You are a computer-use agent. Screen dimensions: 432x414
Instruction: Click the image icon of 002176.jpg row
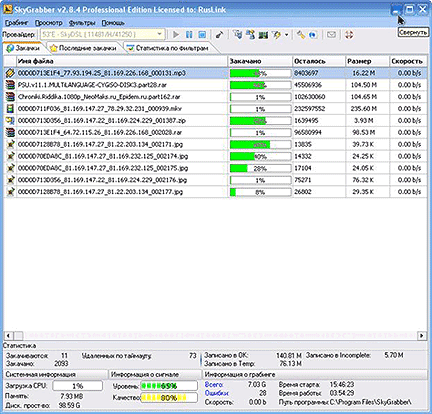coord(10,180)
